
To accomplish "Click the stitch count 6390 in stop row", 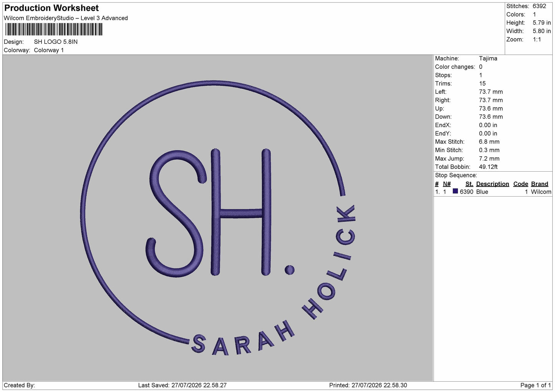I will pos(466,192).
